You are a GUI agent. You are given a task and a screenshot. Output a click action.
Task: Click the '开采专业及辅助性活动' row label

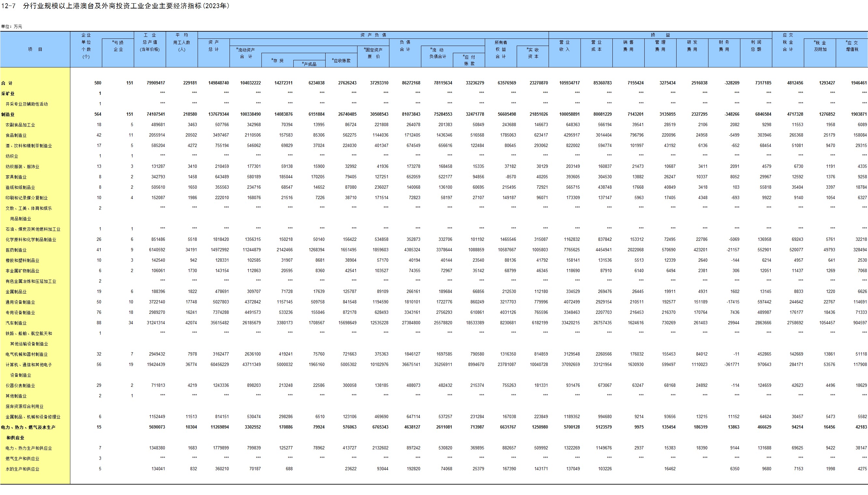[x=27, y=104]
